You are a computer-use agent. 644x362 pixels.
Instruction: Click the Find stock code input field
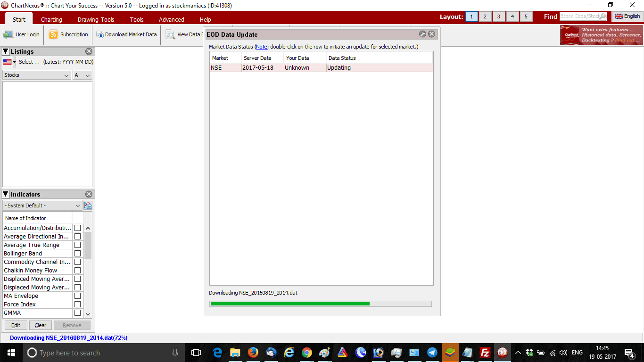tap(583, 16)
